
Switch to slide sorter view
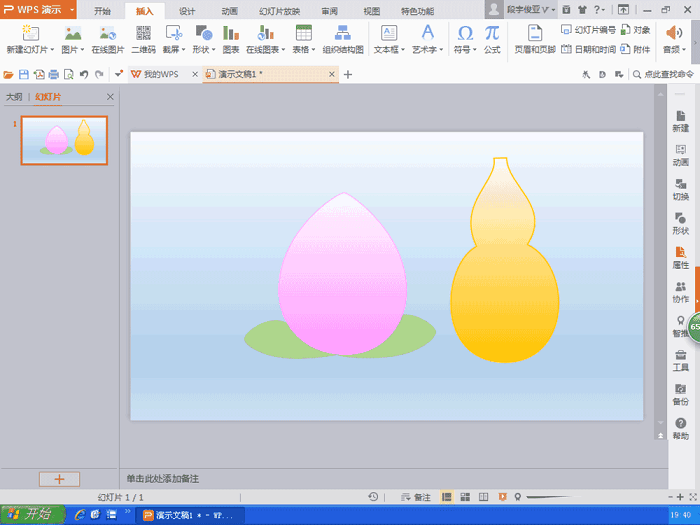[x=465, y=497]
